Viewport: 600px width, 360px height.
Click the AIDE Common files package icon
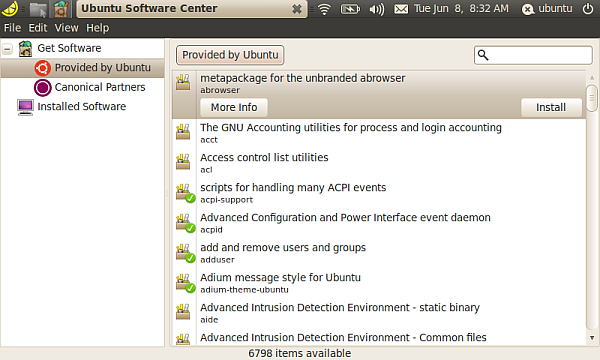click(183, 339)
